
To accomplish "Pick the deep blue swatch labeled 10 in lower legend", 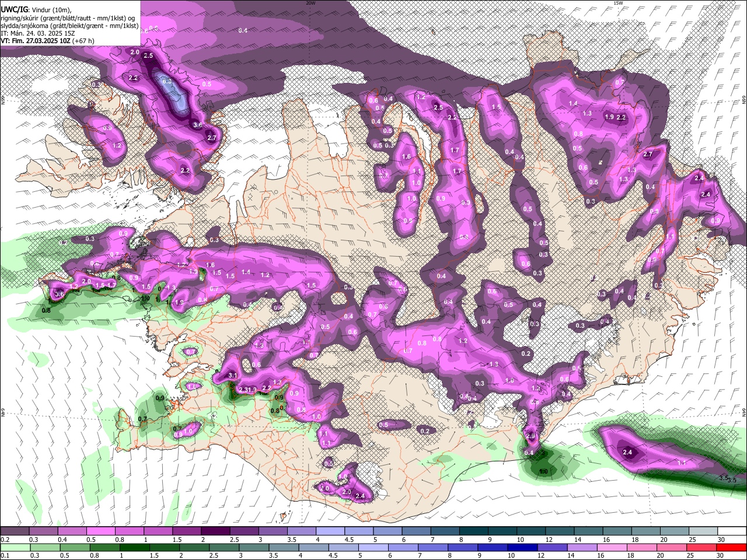I will tap(522, 547).
